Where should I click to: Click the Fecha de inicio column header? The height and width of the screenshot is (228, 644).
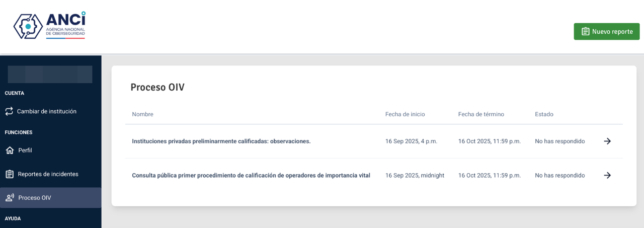[x=405, y=114]
